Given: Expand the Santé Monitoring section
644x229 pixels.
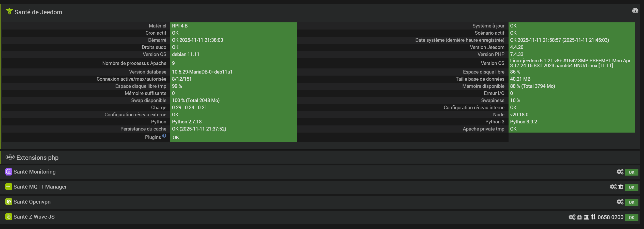Looking at the screenshot, I should [x=34, y=172].
